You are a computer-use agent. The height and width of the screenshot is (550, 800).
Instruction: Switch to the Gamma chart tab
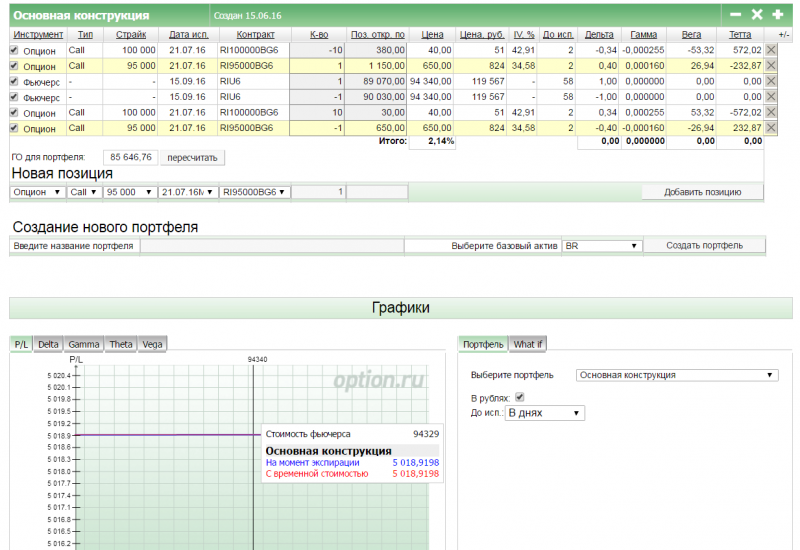84,344
